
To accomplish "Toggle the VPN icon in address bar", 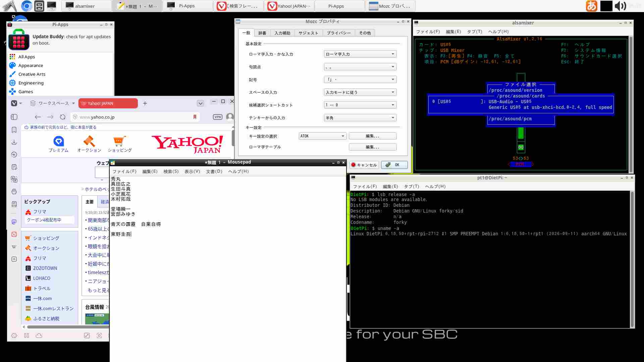I will 218,117.
